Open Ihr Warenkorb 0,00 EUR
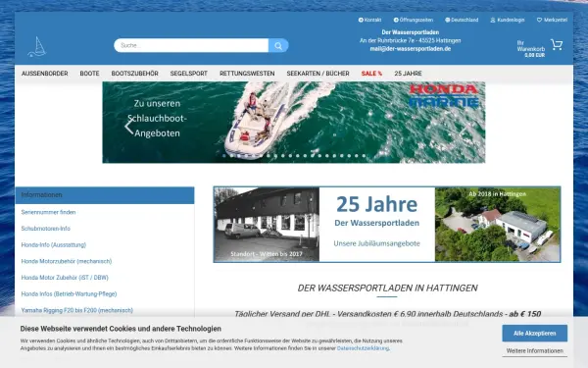This screenshot has height=368, width=588. click(x=531, y=49)
